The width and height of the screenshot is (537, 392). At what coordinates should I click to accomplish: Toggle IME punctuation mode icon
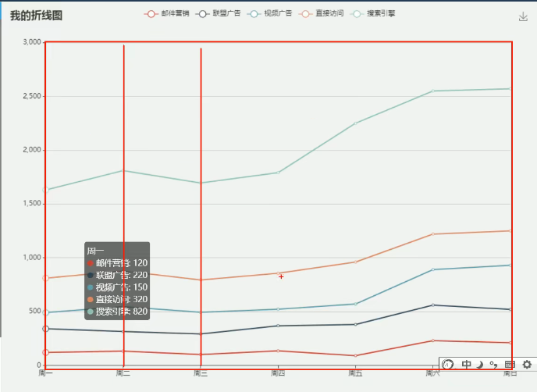point(493,365)
